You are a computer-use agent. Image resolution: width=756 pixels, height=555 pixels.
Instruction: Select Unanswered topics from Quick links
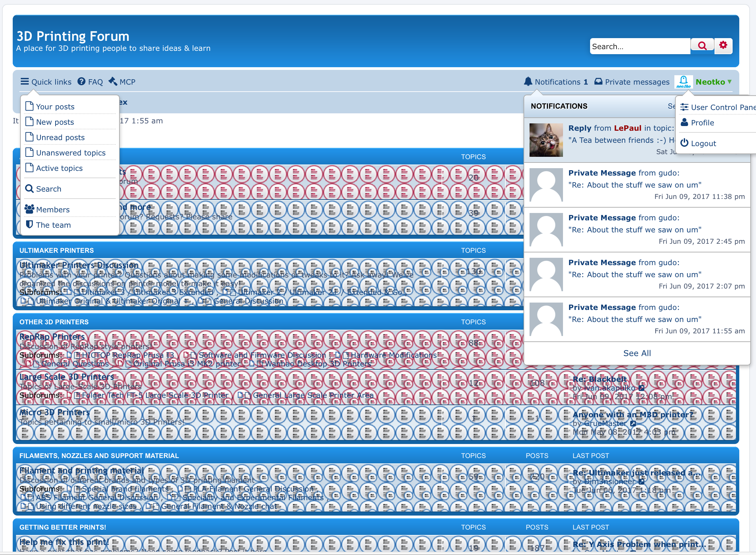71,153
